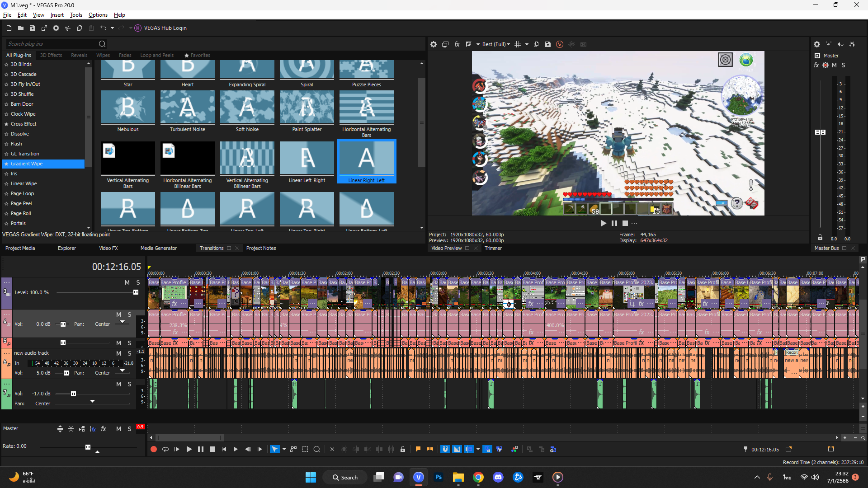The width and height of the screenshot is (868, 488).
Task: Copy snapshot to clipboard in preview
Action: point(536,44)
